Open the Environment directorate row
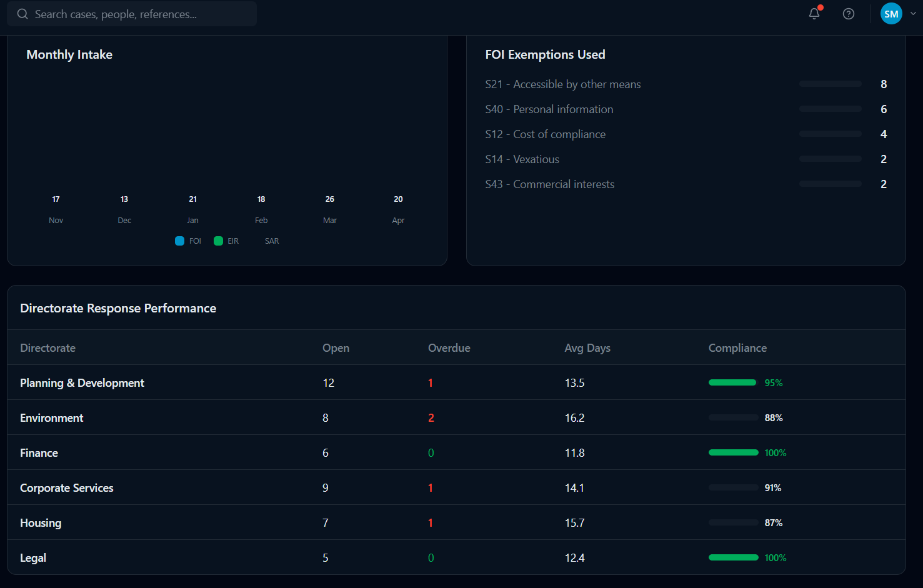 (x=456, y=417)
